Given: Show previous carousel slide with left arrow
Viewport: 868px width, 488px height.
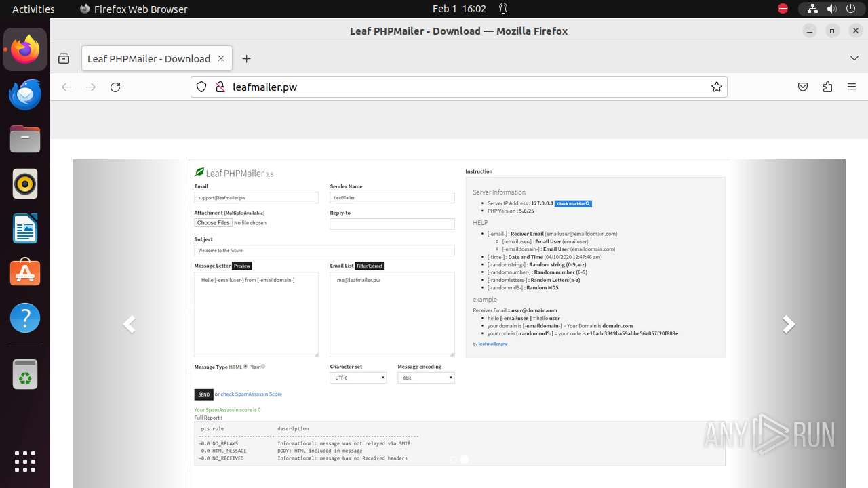Looking at the screenshot, I should coord(129,324).
